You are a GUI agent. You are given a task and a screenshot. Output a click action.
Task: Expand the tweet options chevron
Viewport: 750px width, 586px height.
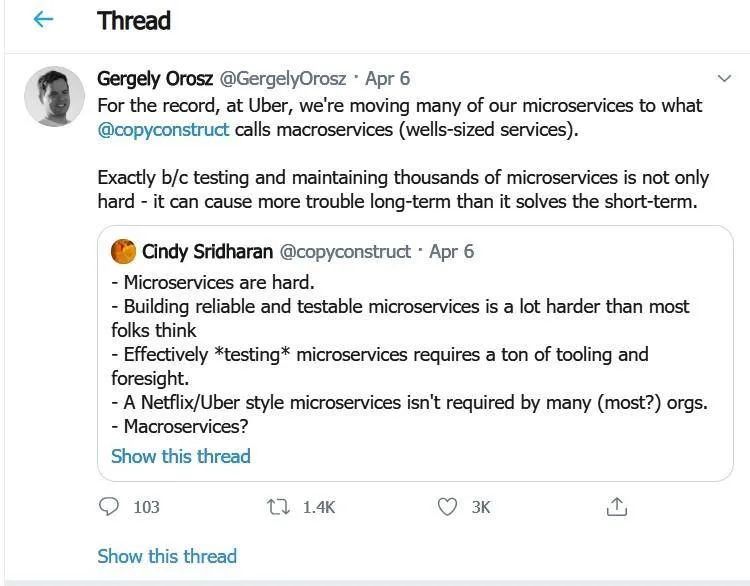pos(724,78)
